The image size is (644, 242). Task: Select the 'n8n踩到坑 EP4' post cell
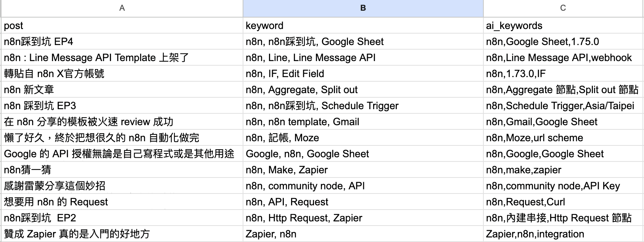(122, 42)
